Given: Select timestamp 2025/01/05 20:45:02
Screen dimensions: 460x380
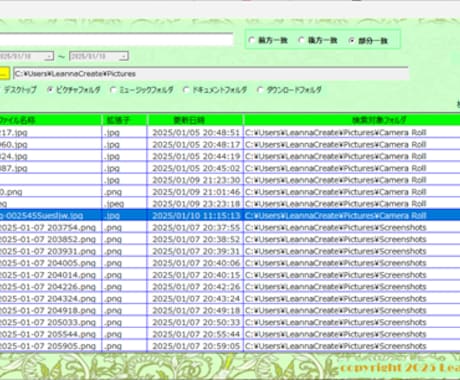Looking at the screenshot, I should [x=196, y=168].
